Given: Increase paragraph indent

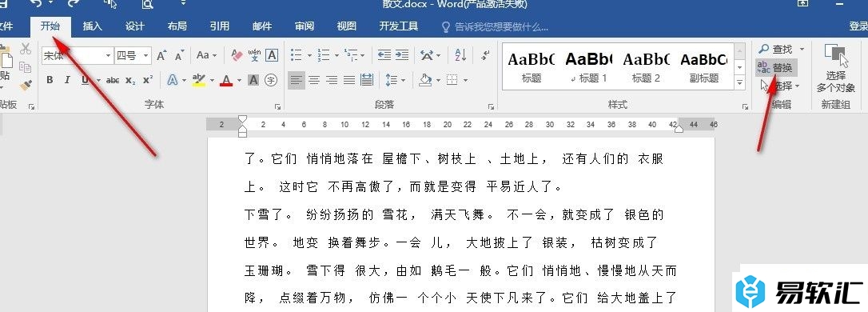Looking at the screenshot, I should point(402,55).
